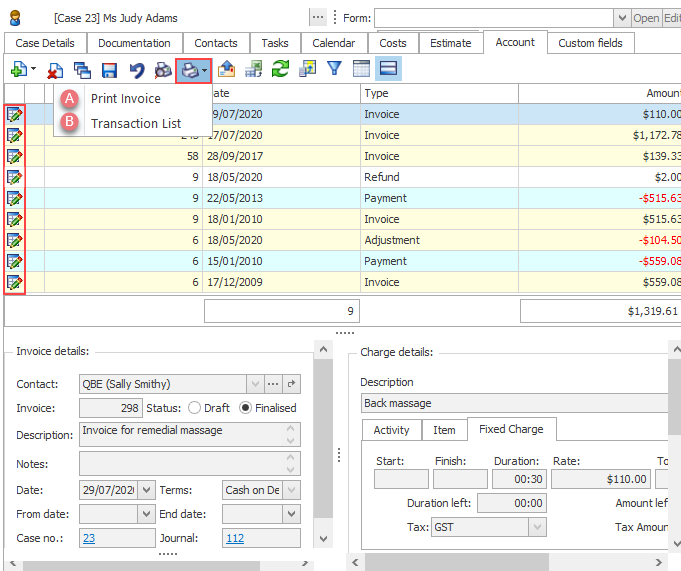Click the Rate field showing $110.00
Viewport: 681px width, 571px height.
pos(601,479)
